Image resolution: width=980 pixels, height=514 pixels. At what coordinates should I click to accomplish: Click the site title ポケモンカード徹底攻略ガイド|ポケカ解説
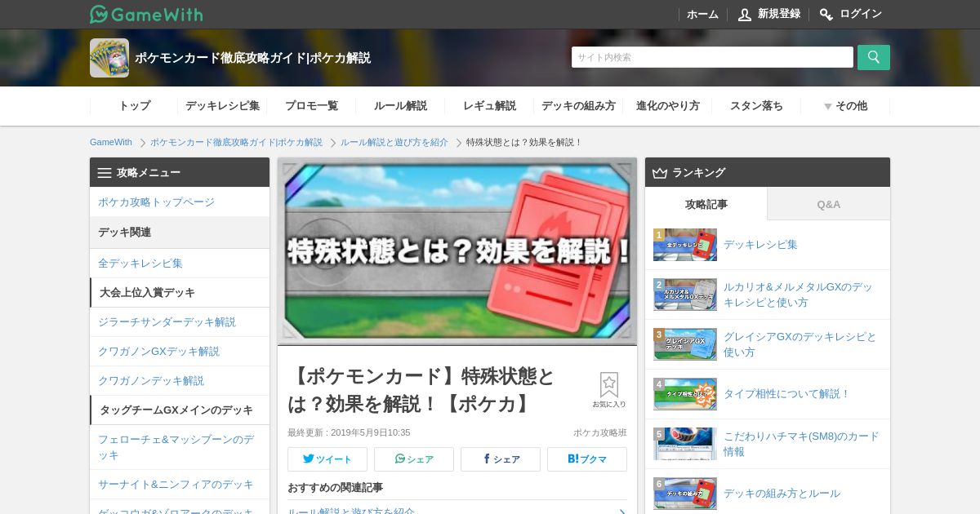click(x=253, y=58)
